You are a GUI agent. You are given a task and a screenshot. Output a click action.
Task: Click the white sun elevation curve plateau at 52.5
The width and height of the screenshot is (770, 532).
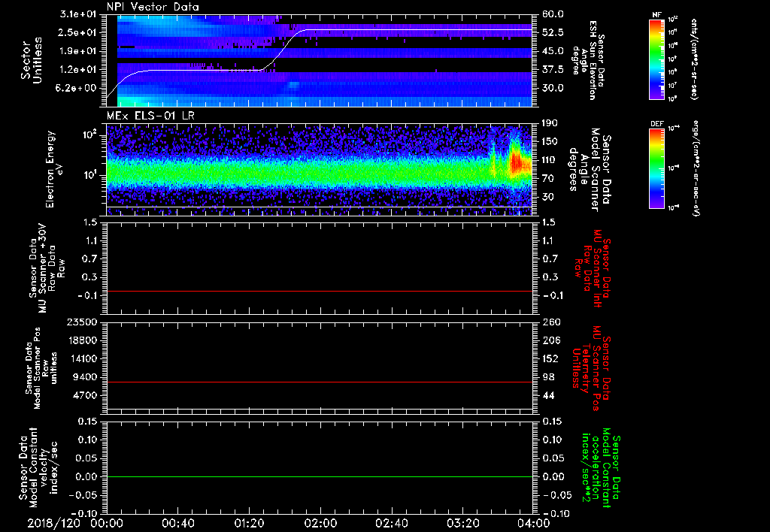pos(417,29)
